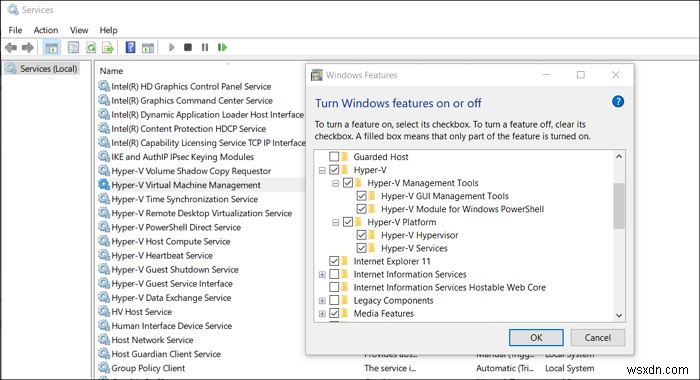700x380 pixels.
Task: Expand Internet Information Services node
Action: coord(322,274)
